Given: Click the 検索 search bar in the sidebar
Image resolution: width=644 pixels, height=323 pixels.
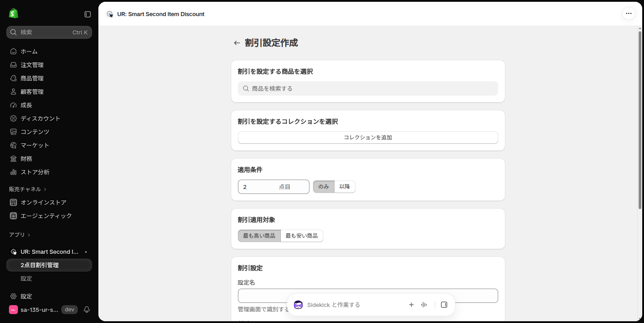Looking at the screenshot, I should (49, 32).
